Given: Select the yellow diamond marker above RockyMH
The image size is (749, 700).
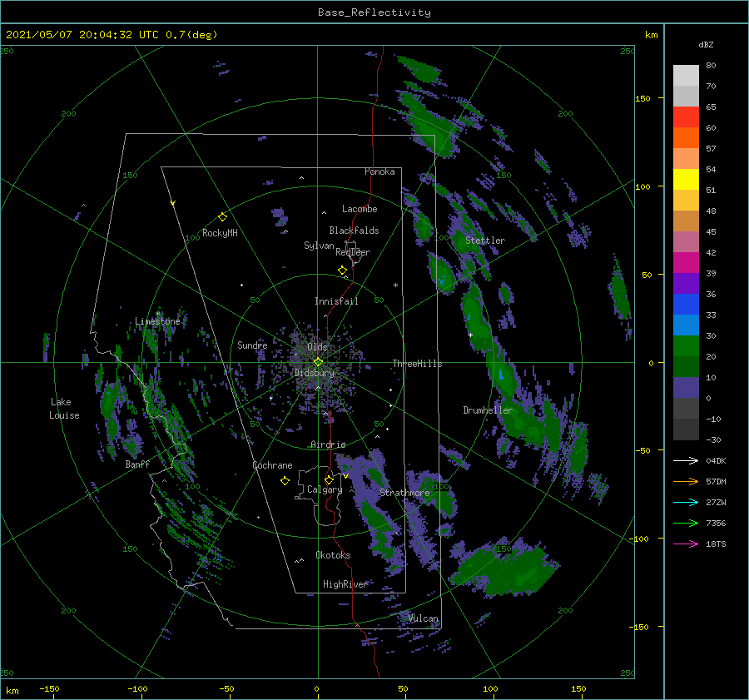Looking at the screenshot, I should pyautogui.click(x=222, y=217).
